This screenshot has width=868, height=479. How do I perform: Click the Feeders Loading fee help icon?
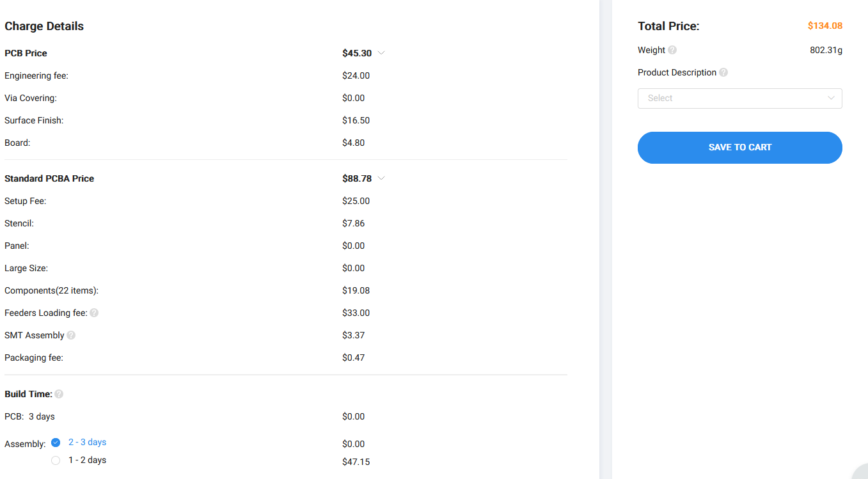(x=94, y=313)
